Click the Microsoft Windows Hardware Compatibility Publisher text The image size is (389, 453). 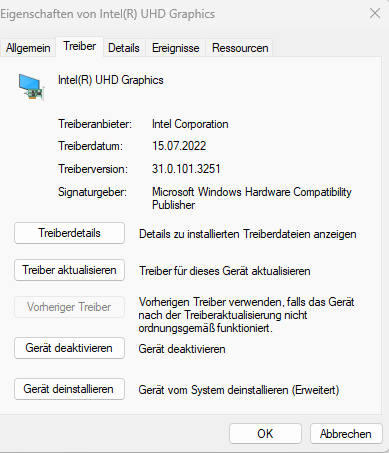[x=252, y=198]
